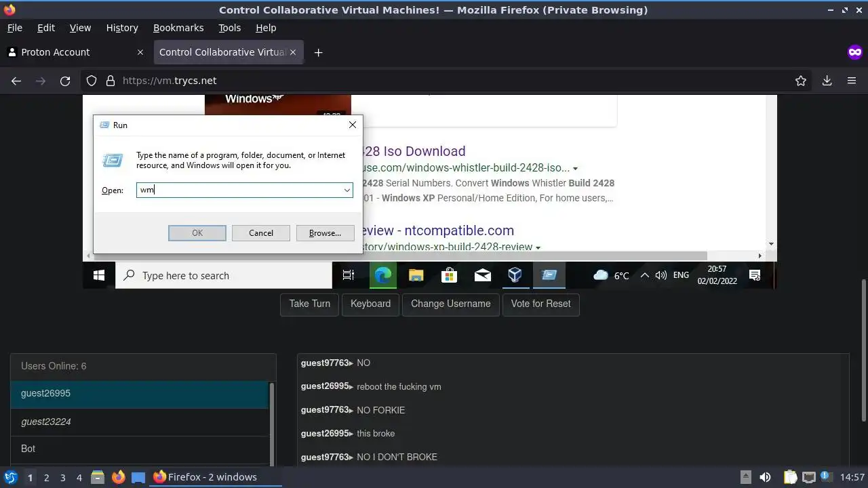Click Vote for Reset

pyautogui.click(x=541, y=304)
